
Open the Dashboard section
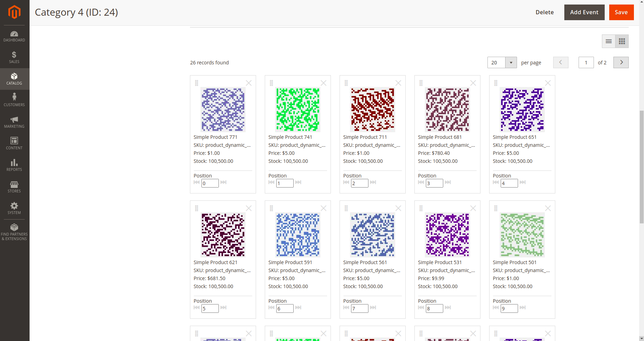14,36
